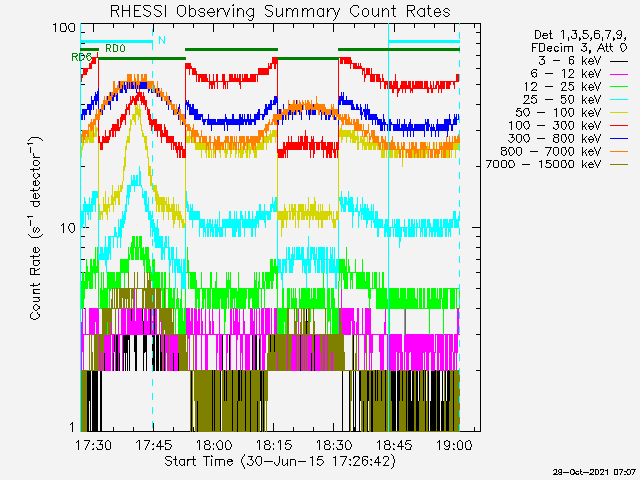The height and width of the screenshot is (480, 640).
Task: Click the green 'RD0' annotation label
Action: (x=116, y=49)
